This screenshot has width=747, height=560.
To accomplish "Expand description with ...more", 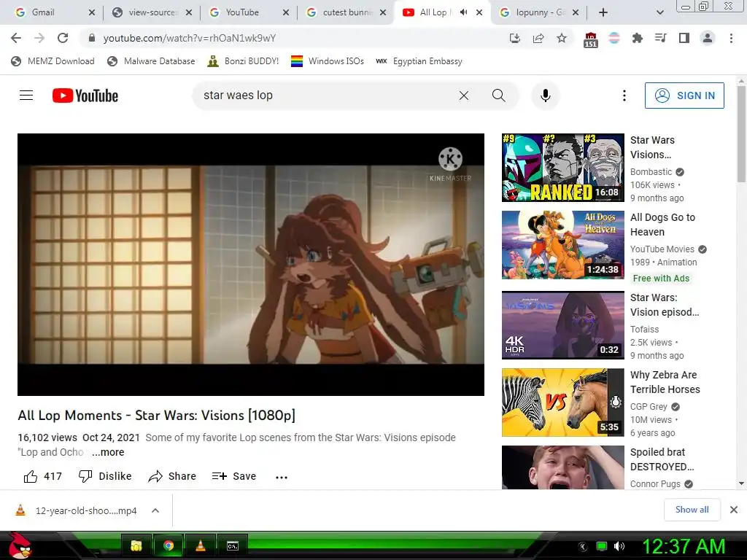I will click(108, 452).
